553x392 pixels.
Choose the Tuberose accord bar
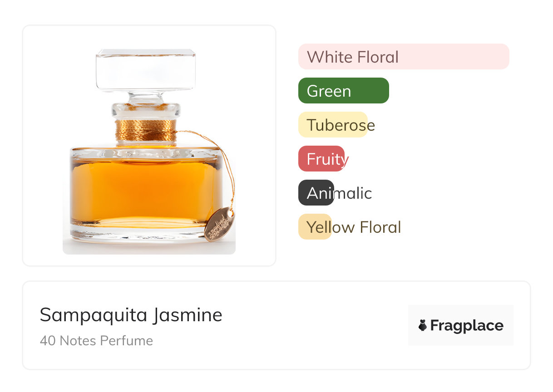(x=332, y=125)
